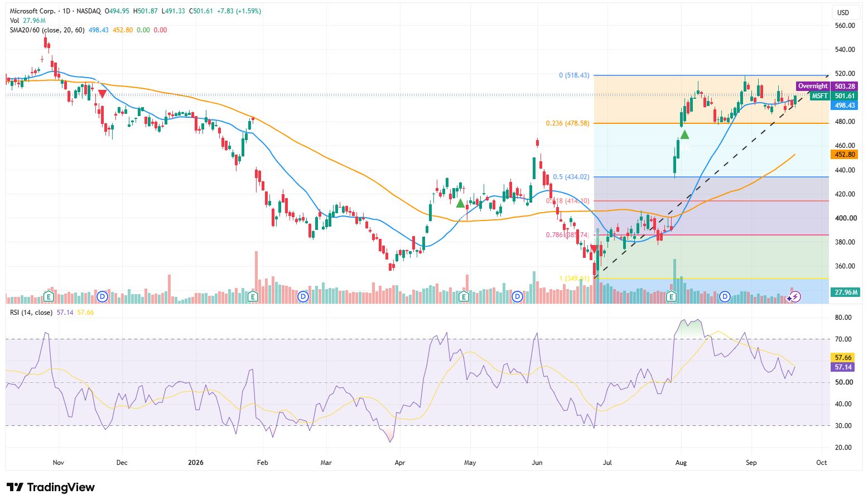Click the 2026 label on the time axis
Viewport: 868px width, 504px height.
(196, 463)
